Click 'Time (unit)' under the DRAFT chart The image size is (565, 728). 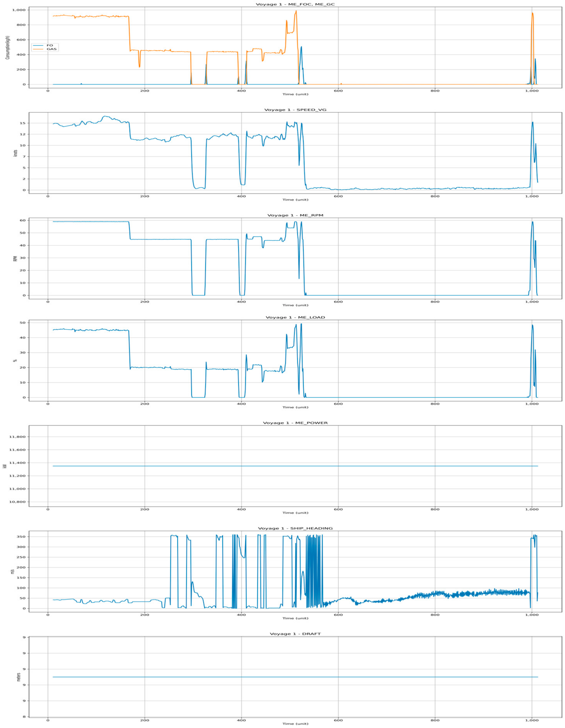(x=295, y=724)
